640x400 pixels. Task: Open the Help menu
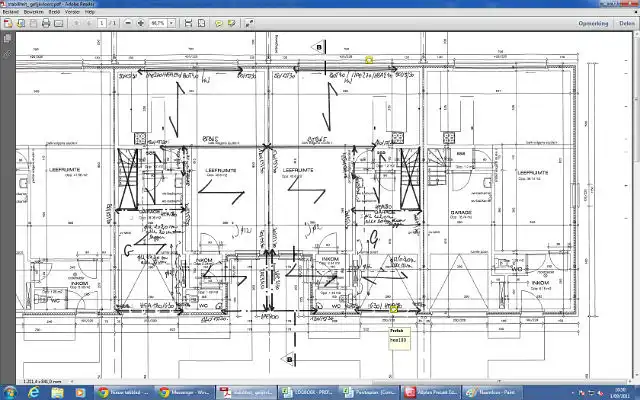coord(90,10)
